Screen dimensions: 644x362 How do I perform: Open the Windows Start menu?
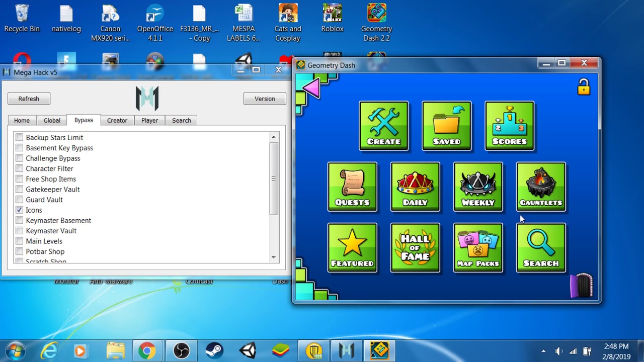(15, 350)
